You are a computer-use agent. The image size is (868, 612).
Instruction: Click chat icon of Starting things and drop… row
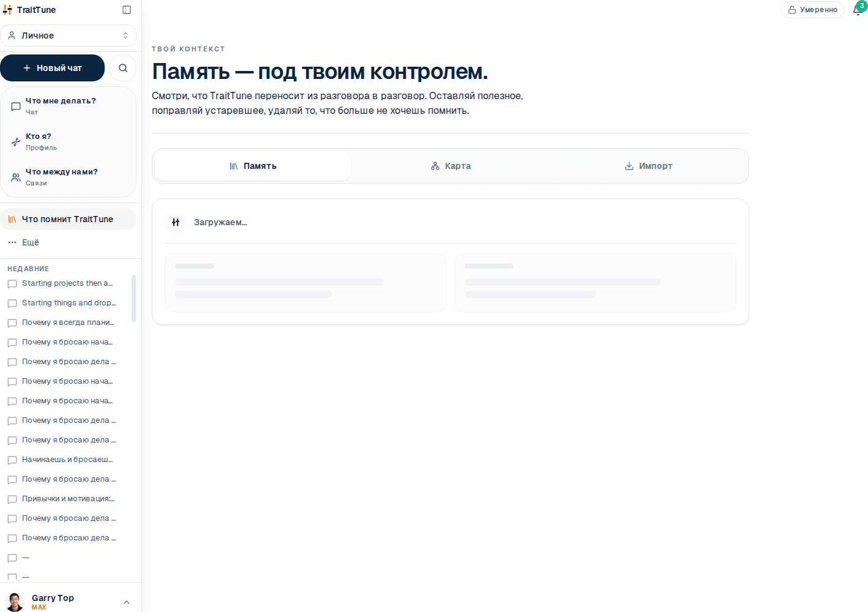coord(12,304)
